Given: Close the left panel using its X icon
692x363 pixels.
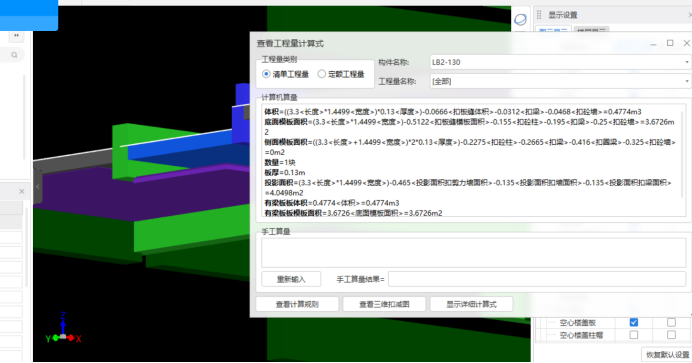Looking at the screenshot, I should tap(22, 191).
